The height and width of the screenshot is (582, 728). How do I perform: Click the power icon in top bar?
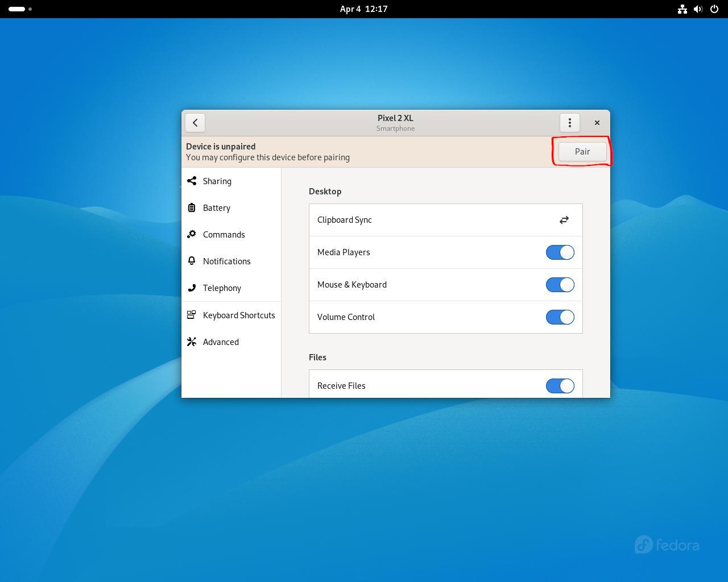714,9
